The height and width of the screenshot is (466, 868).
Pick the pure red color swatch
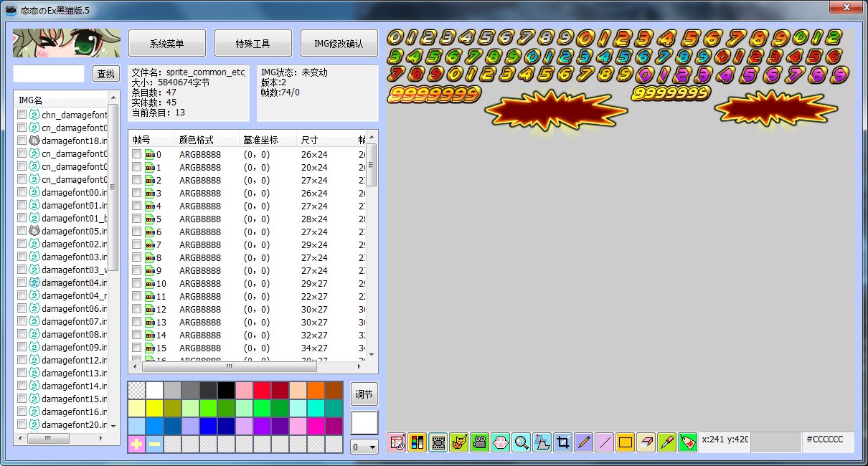coord(262,391)
